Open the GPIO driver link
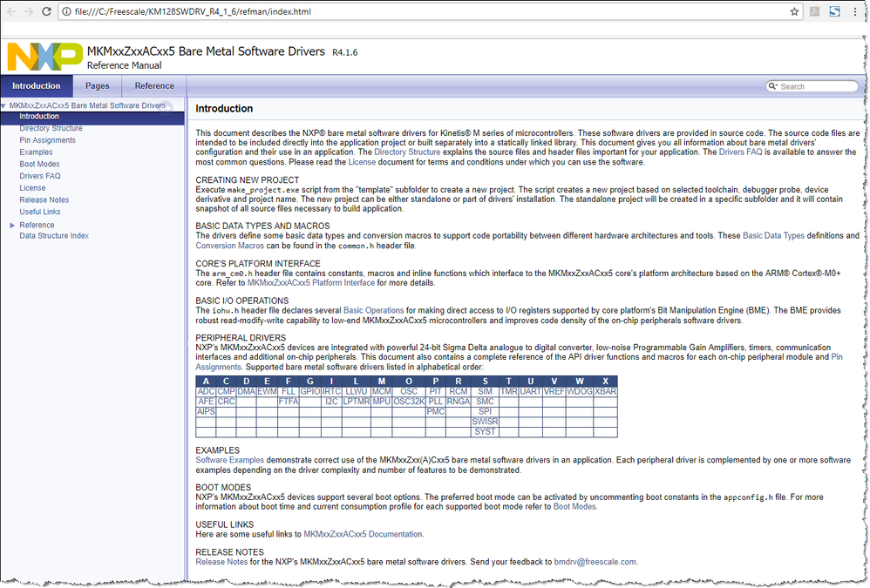The image size is (870, 588). pos(310,392)
